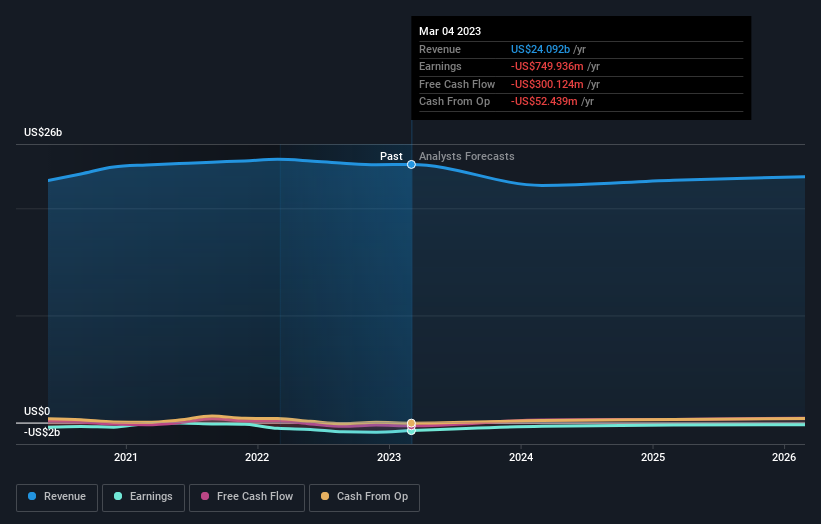Viewport: 821px width, 524px height.
Task: Click the US$24.092b revenue value
Action: (x=540, y=49)
